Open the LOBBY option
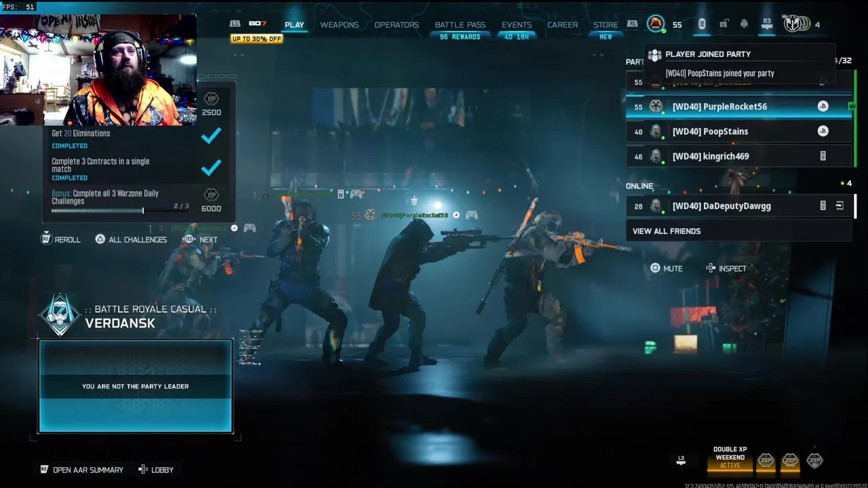This screenshot has width=868, height=488. (156, 470)
